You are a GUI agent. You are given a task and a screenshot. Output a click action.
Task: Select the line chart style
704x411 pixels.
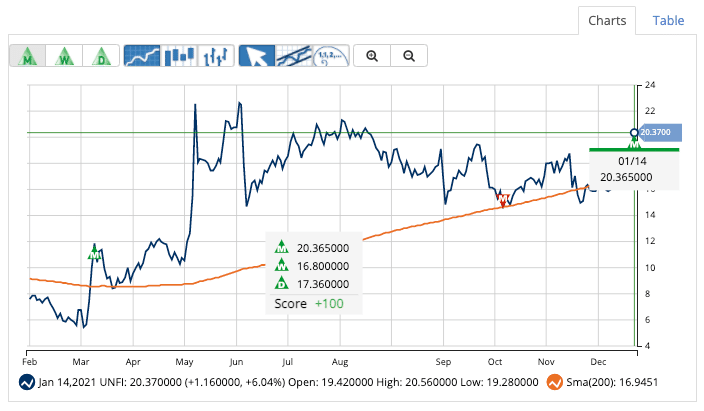pyautogui.click(x=142, y=56)
